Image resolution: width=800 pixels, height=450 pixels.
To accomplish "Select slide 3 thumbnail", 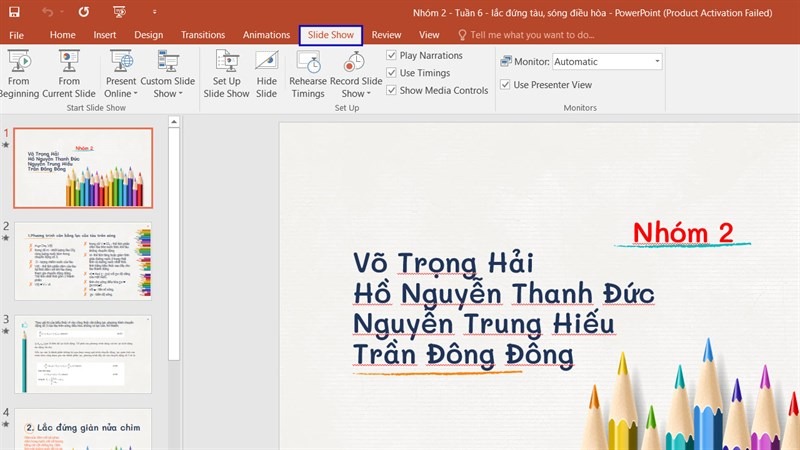I will 83,354.
